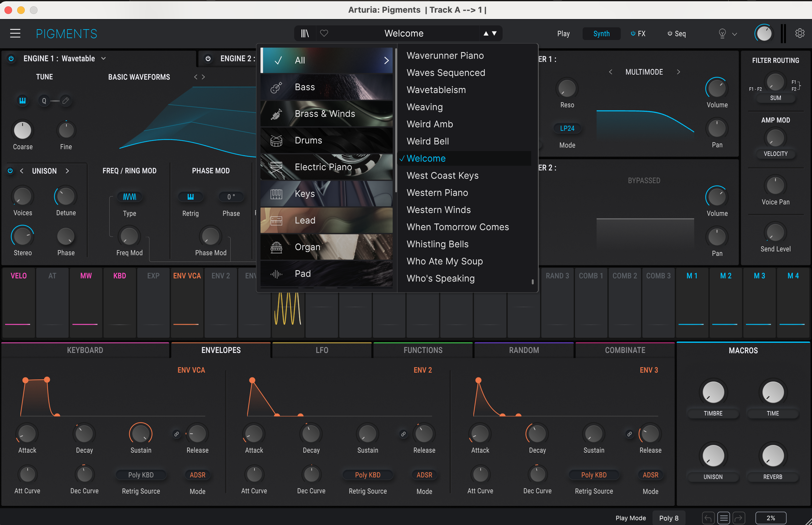Open tips dropdown chevron next to lightbulb

(734, 34)
